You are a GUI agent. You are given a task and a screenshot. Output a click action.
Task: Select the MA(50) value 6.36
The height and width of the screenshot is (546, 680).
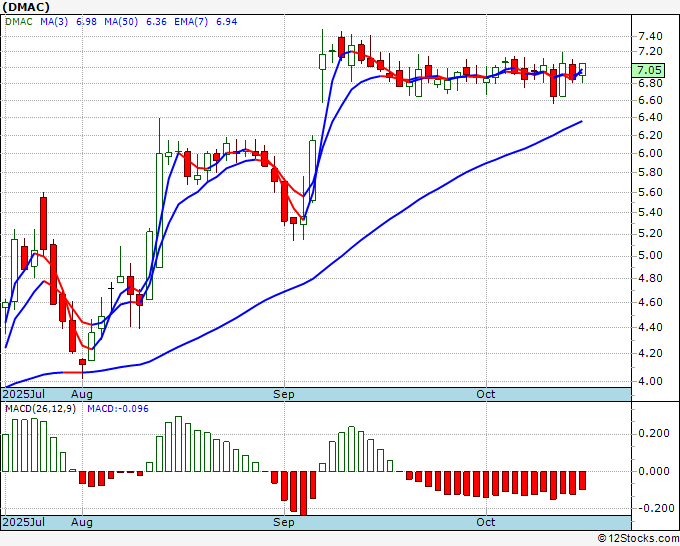pos(156,22)
